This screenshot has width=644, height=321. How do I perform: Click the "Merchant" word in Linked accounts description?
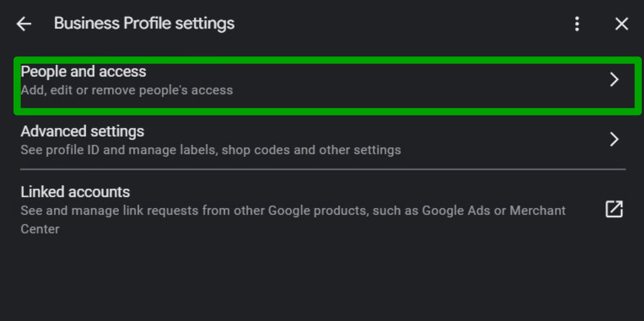538,210
